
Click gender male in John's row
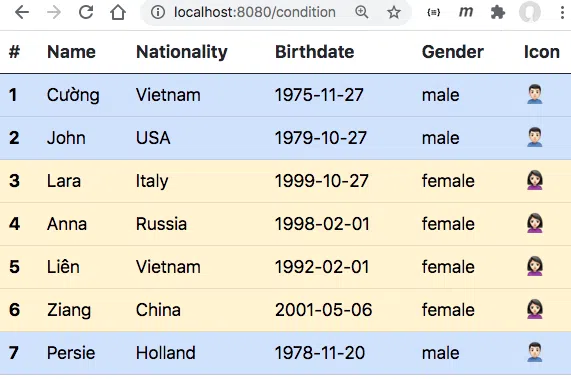440,138
